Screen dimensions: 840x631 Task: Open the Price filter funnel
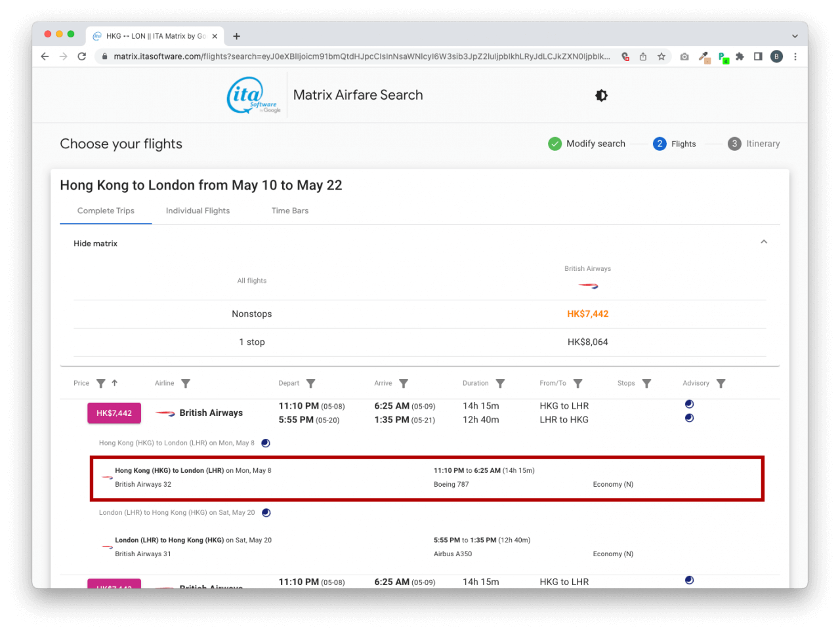[x=100, y=384]
